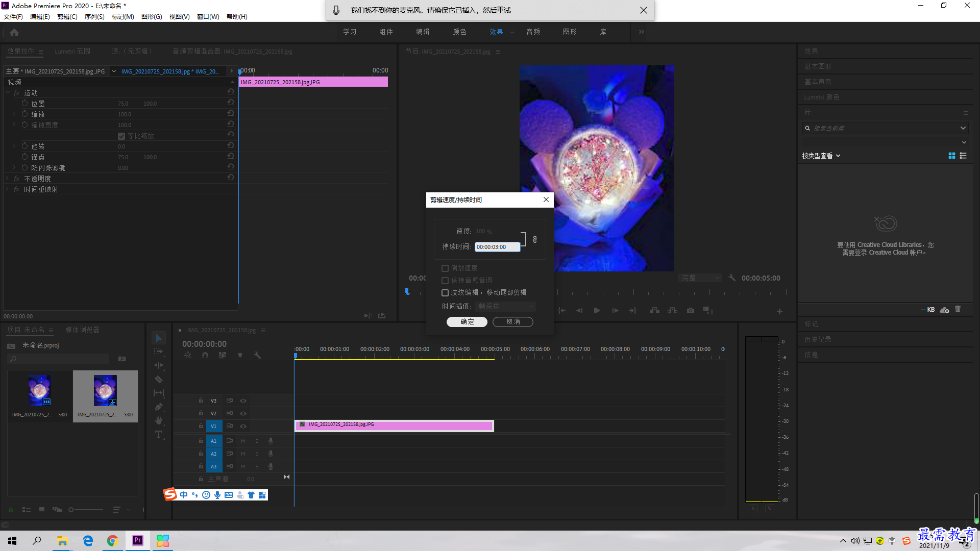980x551 pixels.
Task: Toggle V2 track output eye icon
Action: [243, 413]
